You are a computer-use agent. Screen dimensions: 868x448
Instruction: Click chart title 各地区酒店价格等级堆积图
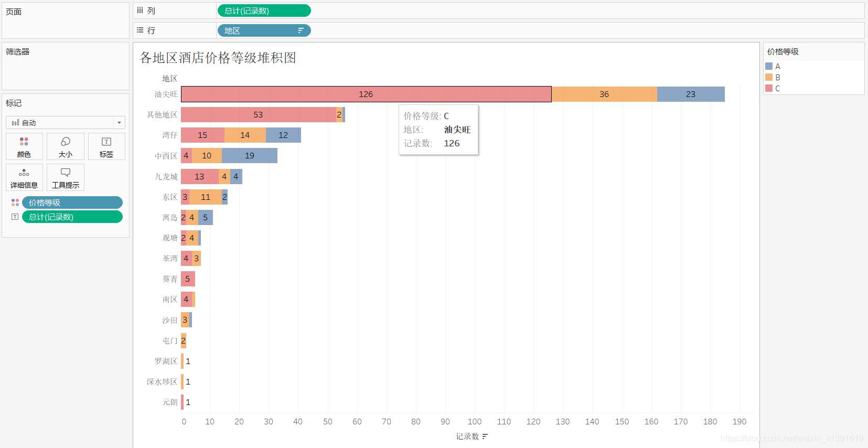pyautogui.click(x=218, y=58)
